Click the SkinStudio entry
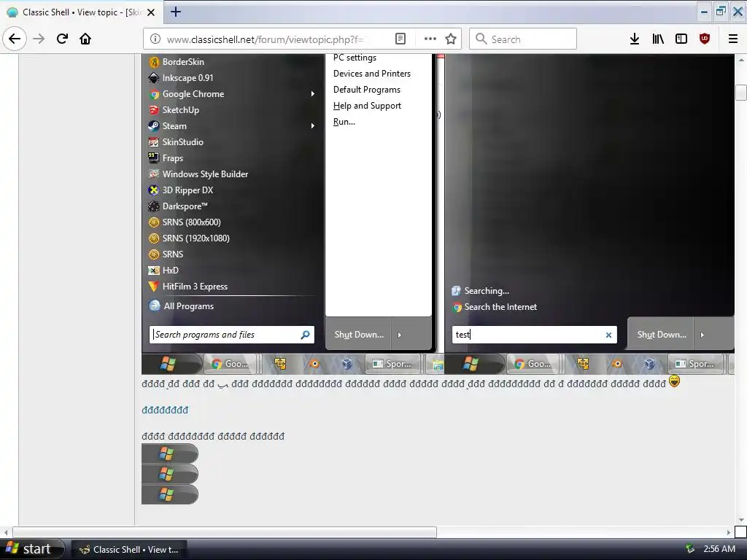The image size is (747, 560). click(176, 142)
